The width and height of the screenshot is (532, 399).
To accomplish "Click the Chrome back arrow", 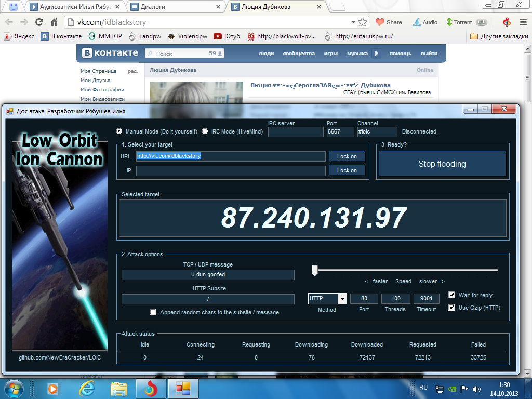I will (x=9, y=22).
